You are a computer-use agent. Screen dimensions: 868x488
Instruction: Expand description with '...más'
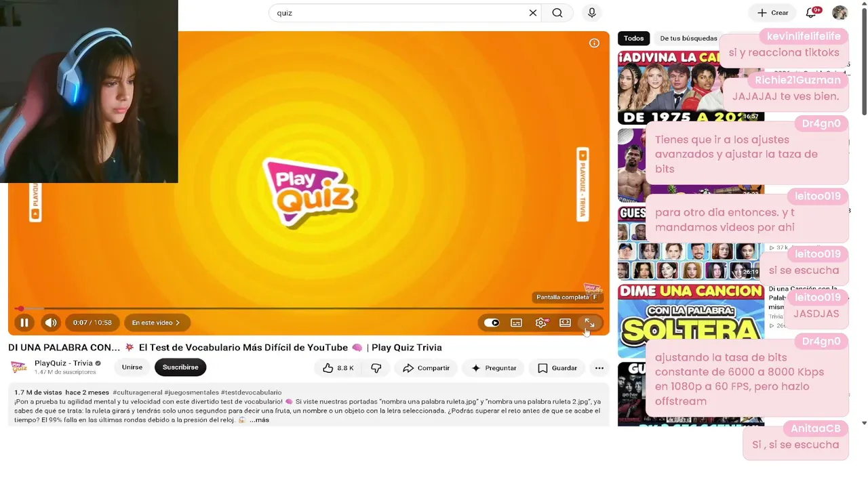(x=259, y=420)
